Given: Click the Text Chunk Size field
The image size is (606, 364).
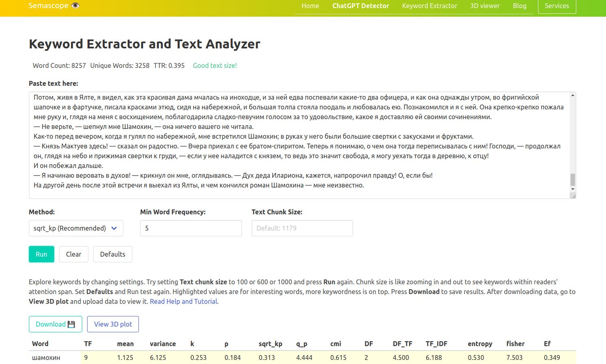Looking at the screenshot, I should coord(302,228).
